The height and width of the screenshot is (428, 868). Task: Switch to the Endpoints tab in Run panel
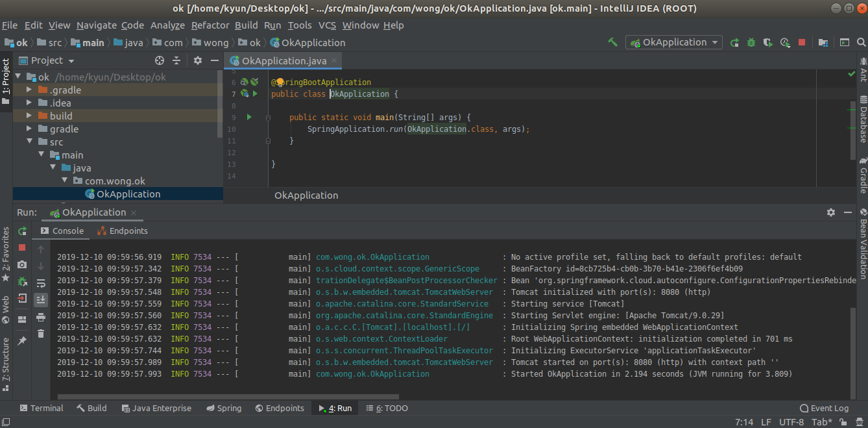(x=123, y=231)
